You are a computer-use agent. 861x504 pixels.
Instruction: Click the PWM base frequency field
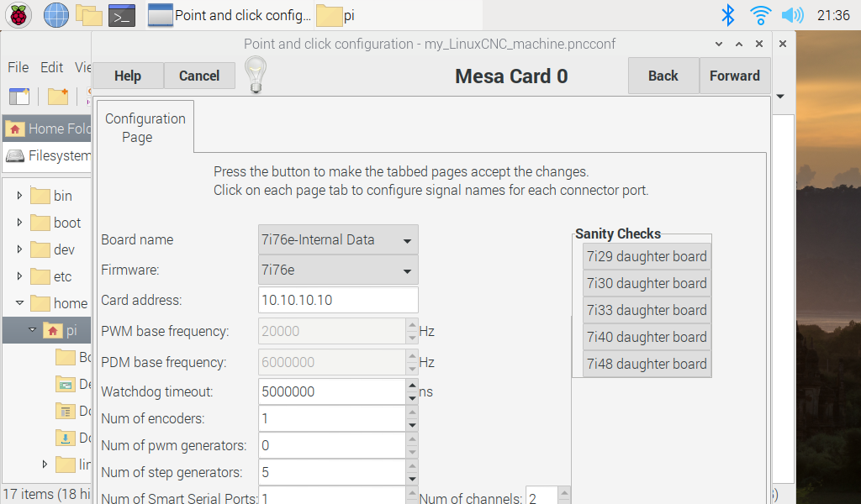[x=332, y=331]
